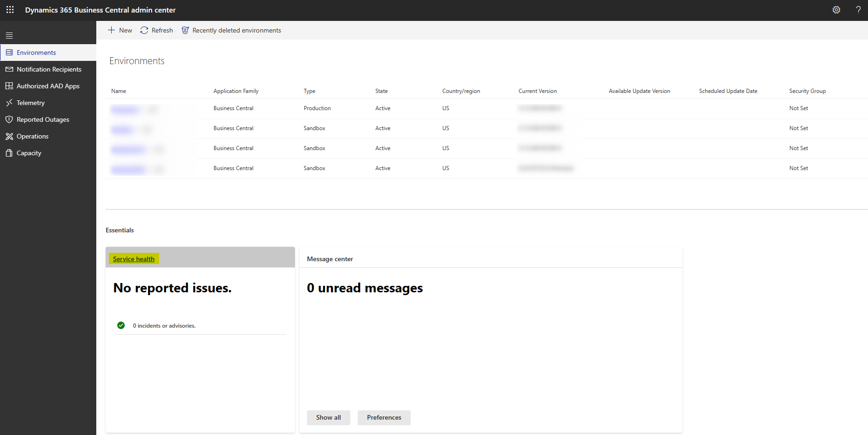This screenshot has width=868, height=435.
Task: Click the State column header
Action: [381, 91]
